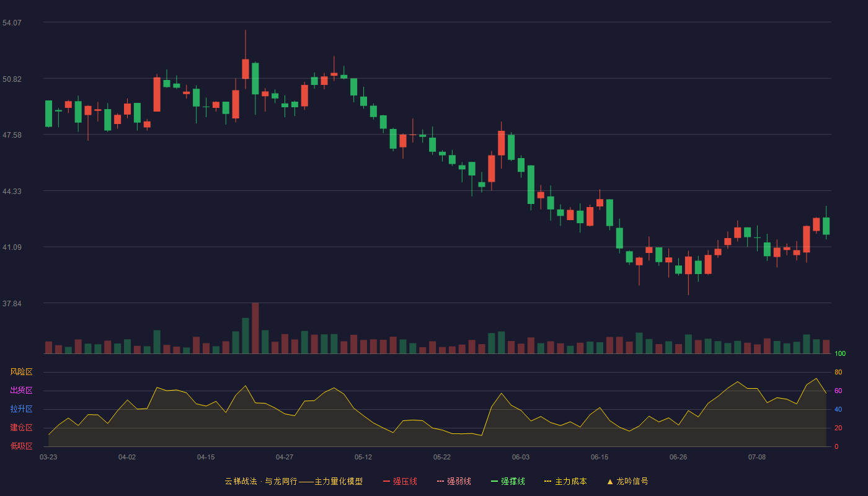
Task: Click the tallest red volume bar
Action: pos(255,328)
